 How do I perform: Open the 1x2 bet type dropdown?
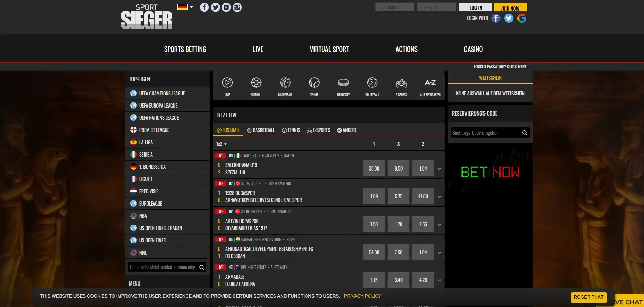(221, 144)
